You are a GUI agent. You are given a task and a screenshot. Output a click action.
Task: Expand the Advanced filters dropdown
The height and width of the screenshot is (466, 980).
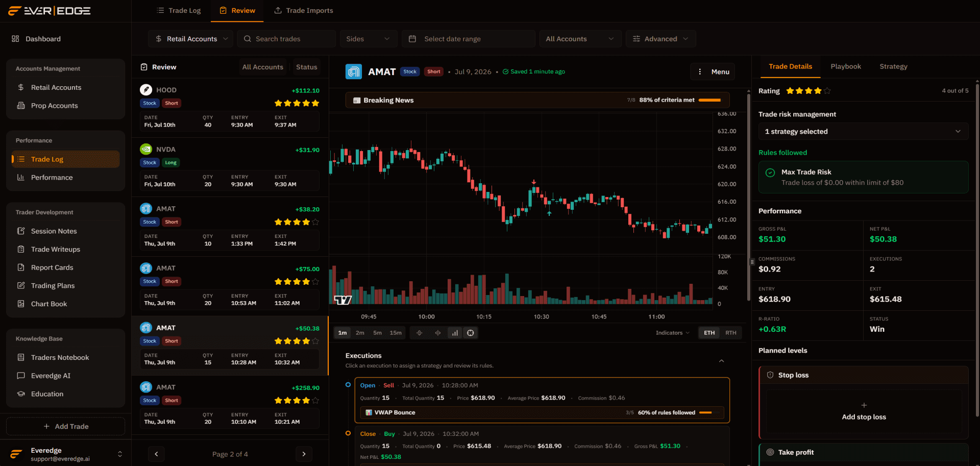click(660, 39)
